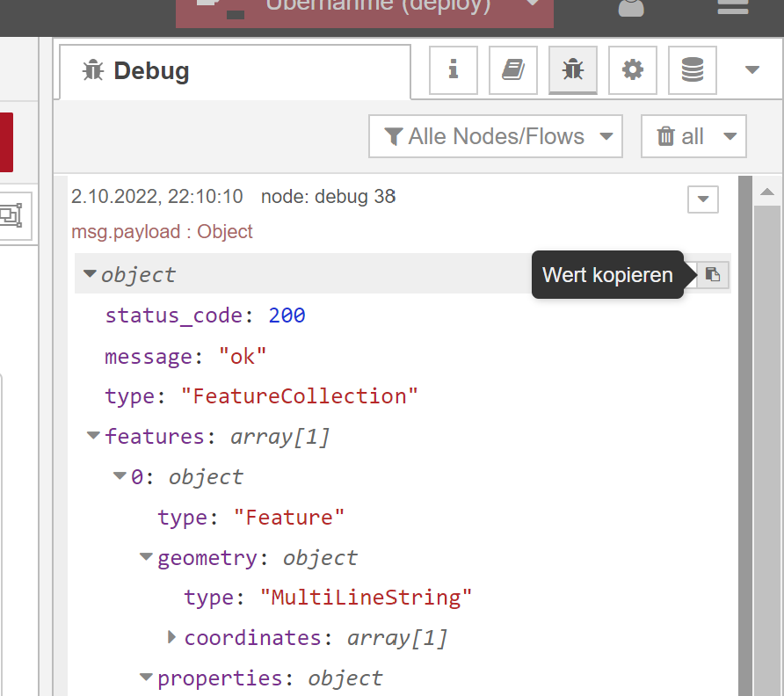Collapse the geometry object

click(x=146, y=557)
